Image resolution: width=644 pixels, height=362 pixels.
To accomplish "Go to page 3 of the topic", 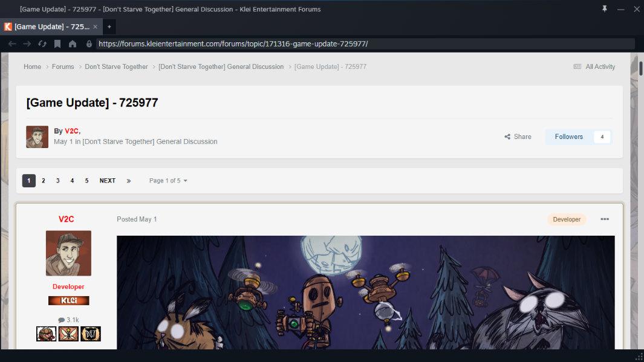I will point(58,181).
